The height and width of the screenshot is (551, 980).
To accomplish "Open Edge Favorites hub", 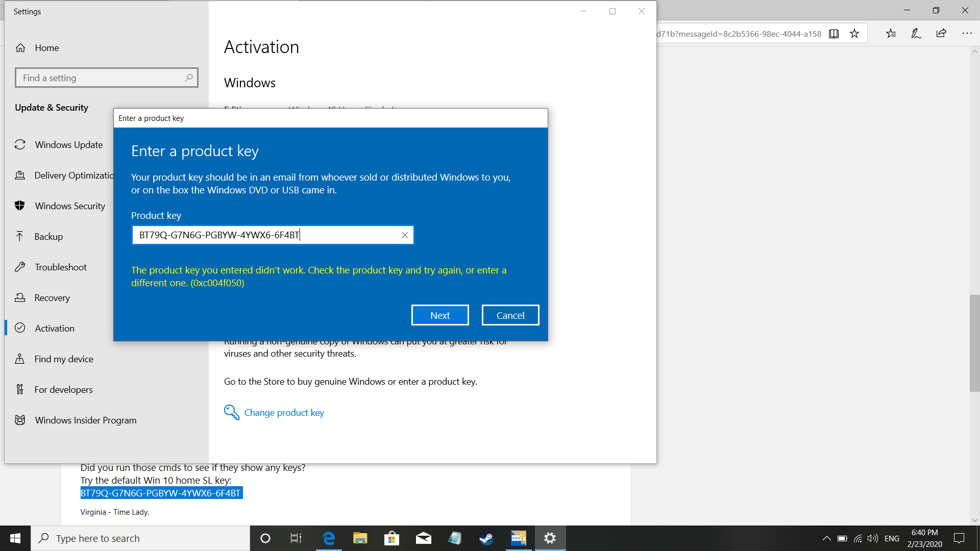I will click(x=891, y=34).
